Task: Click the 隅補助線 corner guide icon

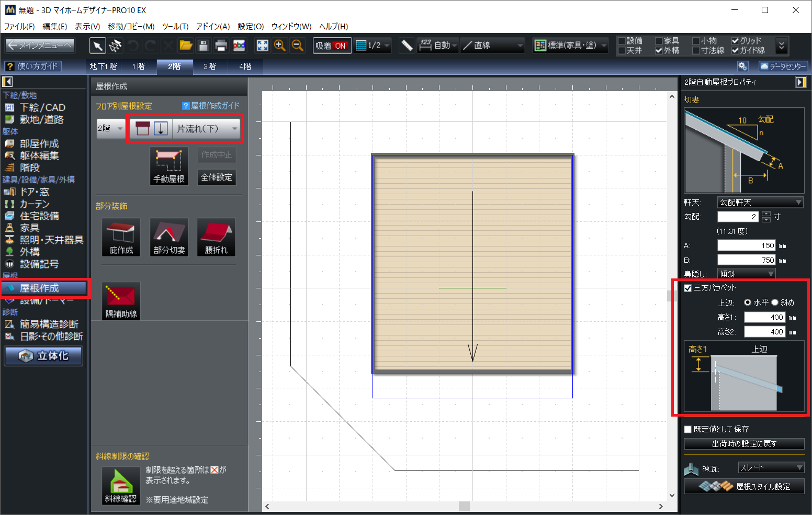Action: click(x=121, y=300)
